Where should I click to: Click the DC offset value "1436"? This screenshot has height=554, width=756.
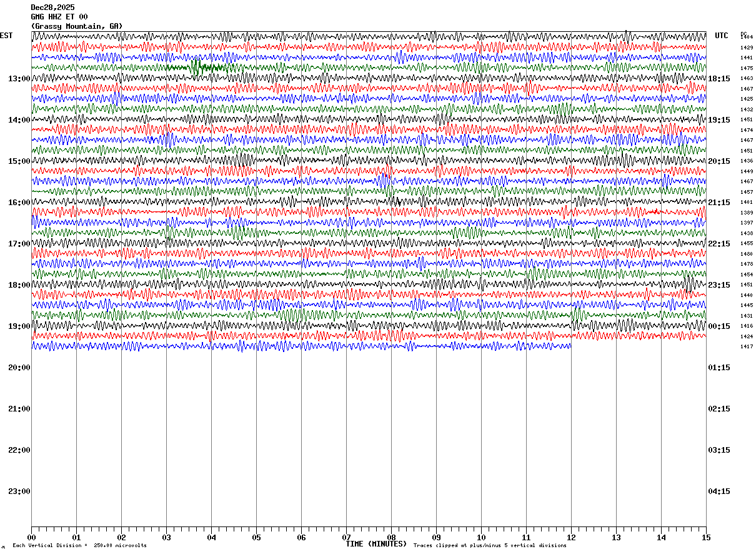pos(747,161)
